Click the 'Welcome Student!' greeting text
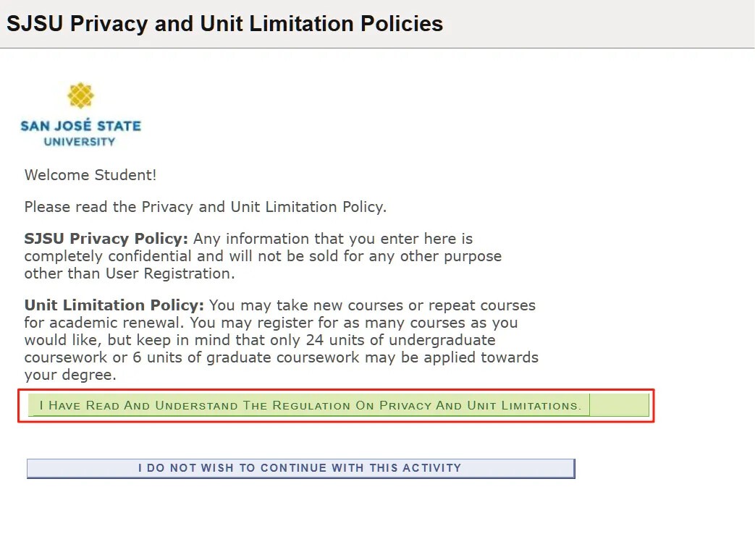The image size is (755, 560). [90, 175]
